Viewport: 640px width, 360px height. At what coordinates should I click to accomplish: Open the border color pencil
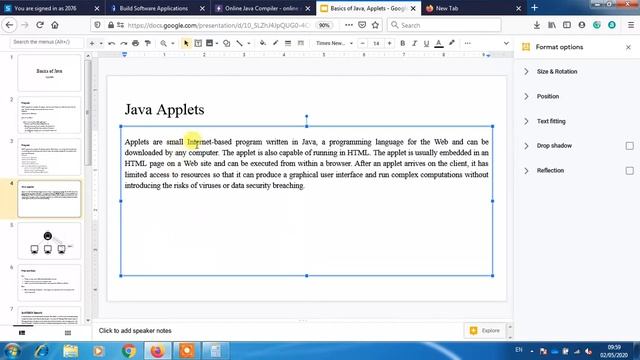coord(276,43)
